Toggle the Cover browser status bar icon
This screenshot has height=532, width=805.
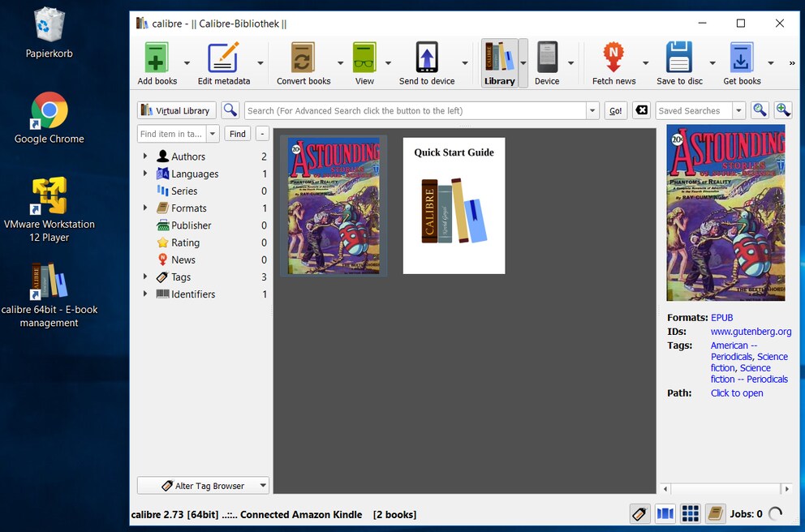click(x=665, y=513)
